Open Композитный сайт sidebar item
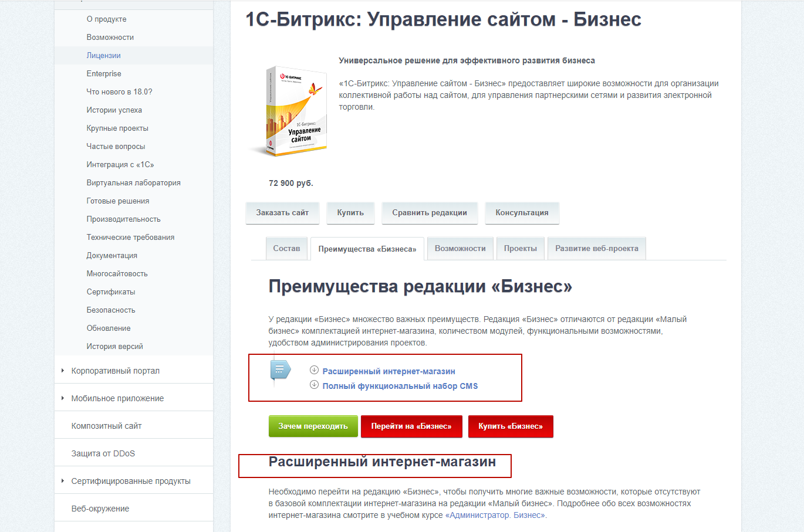The width and height of the screenshot is (804, 532). [x=106, y=426]
